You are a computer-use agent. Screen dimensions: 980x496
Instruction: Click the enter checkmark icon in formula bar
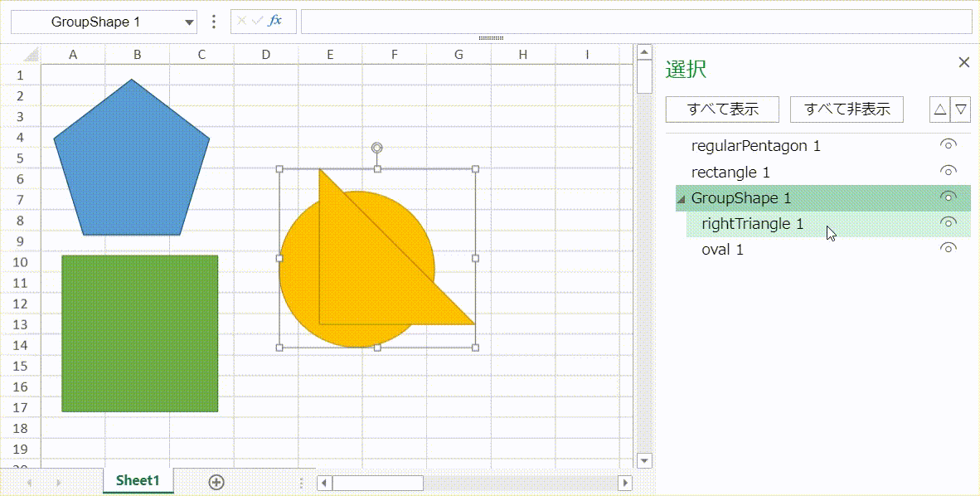(x=257, y=21)
